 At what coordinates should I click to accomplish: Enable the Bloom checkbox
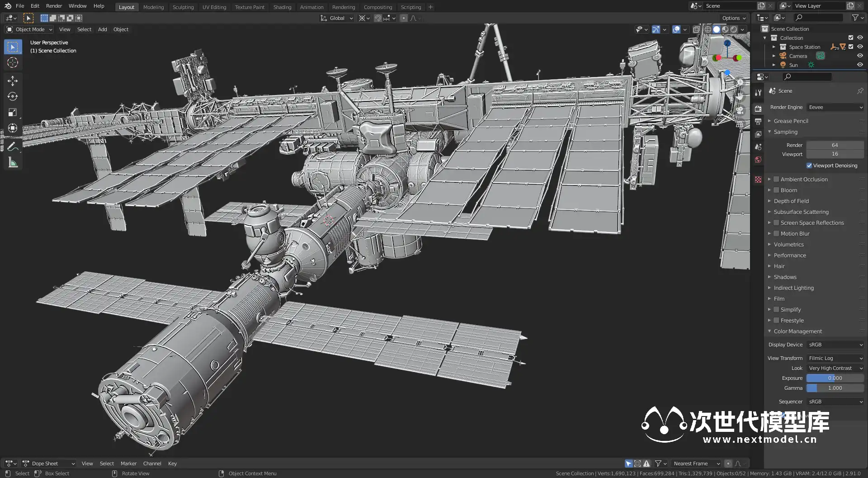point(776,190)
